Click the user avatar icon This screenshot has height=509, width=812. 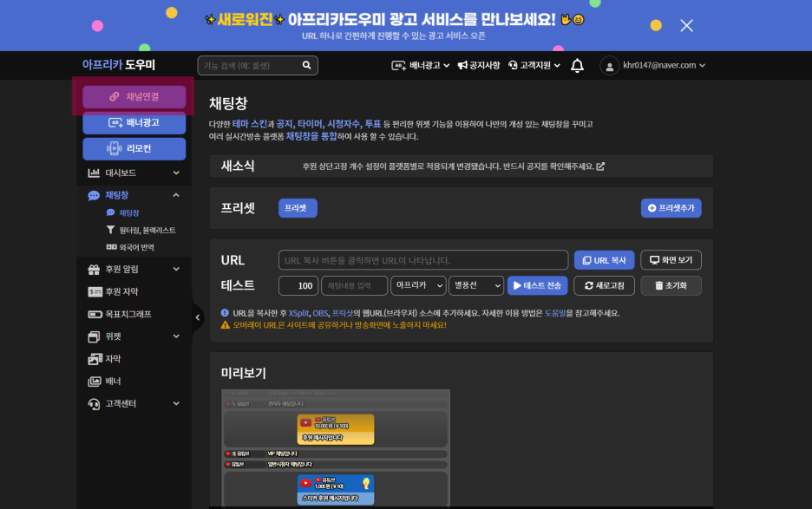[x=610, y=66]
